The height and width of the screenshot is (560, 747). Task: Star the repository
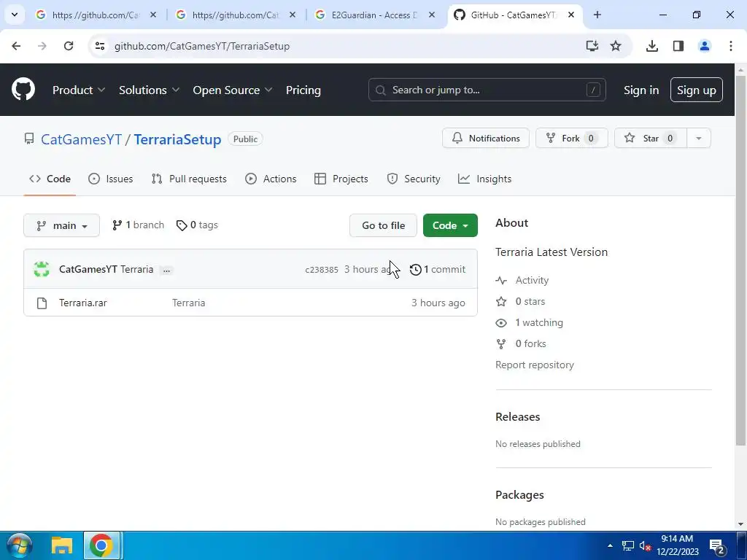pos(650,138)
